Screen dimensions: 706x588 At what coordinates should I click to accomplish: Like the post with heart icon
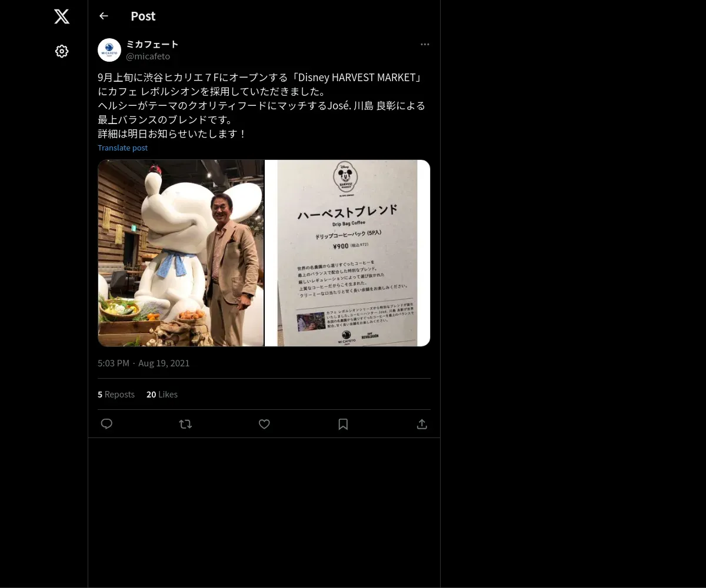point(264,424)
